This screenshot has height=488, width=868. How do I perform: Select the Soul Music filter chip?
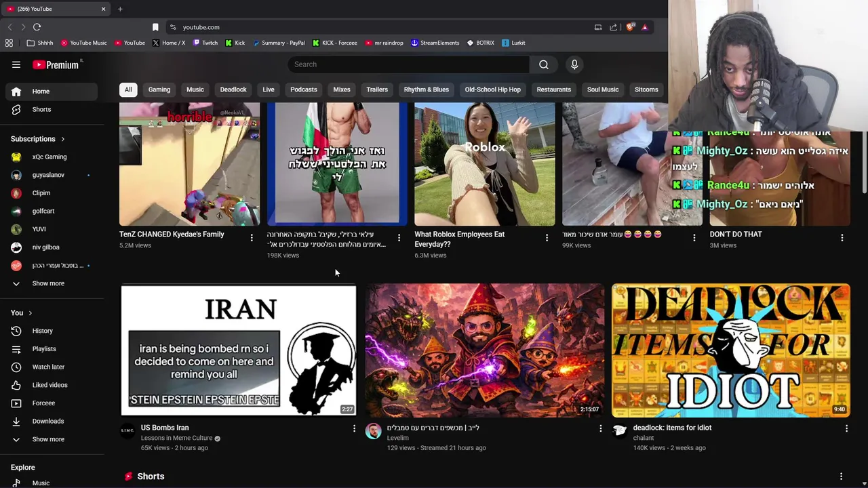603,89
